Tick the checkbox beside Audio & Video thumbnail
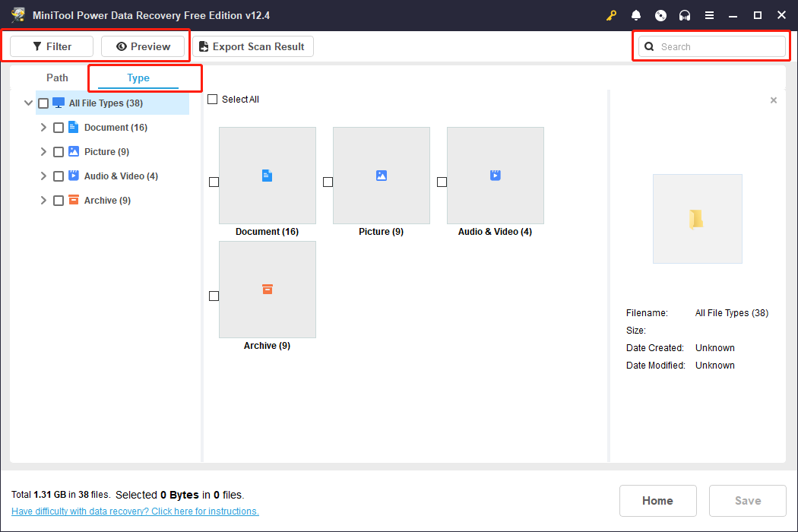This screenshot has width=798, height=532. [x=442, y=182]
